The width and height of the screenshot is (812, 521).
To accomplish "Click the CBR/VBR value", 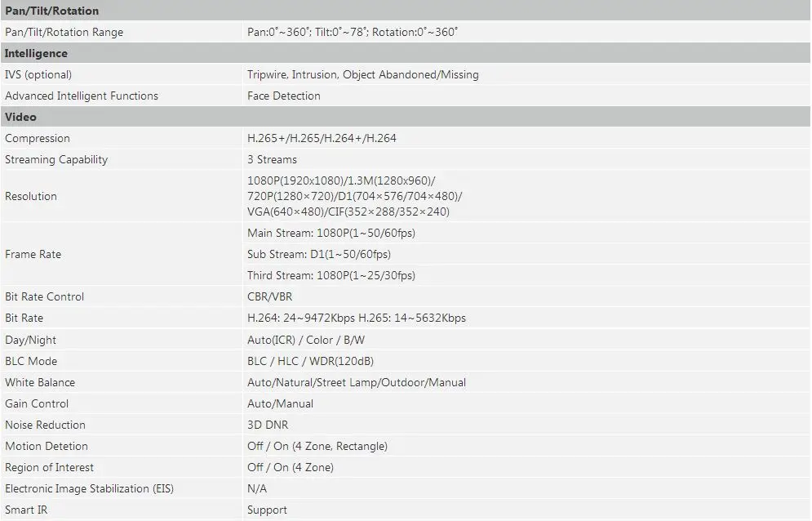I will coord(270,297).
